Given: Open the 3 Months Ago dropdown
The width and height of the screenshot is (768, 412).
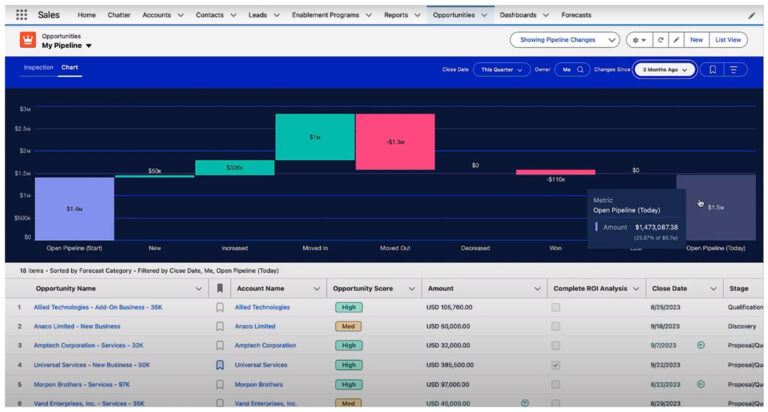Looking at the screenshot, I should click(665, 70).
